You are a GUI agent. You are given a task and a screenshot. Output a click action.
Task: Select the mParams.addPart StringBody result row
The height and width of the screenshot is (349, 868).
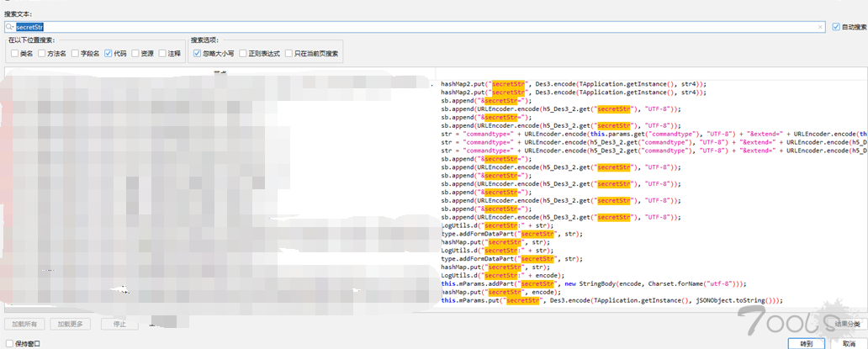tap(593, 284)
